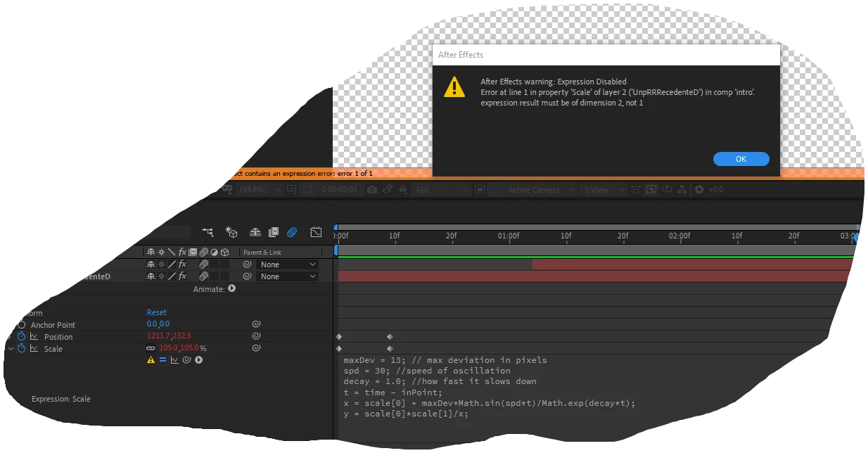The image size is (868, 453).
Task: Click Position property pick whip
Action: pyautogui.click(x=257, y=336)
